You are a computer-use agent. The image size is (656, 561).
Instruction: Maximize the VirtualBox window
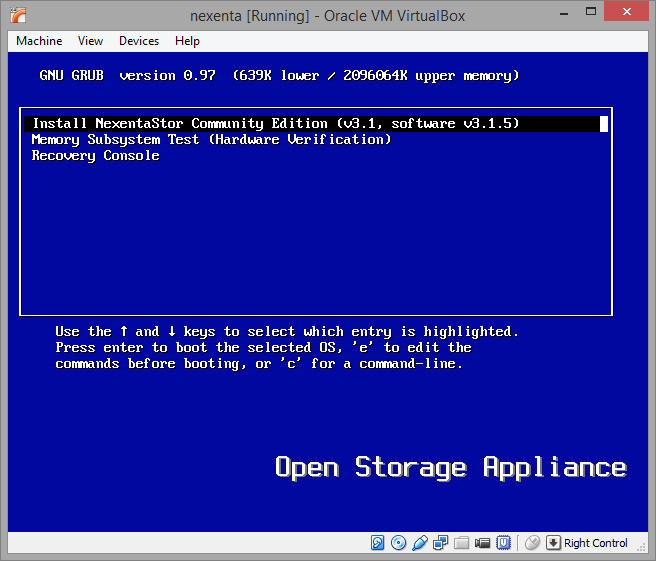591,12
